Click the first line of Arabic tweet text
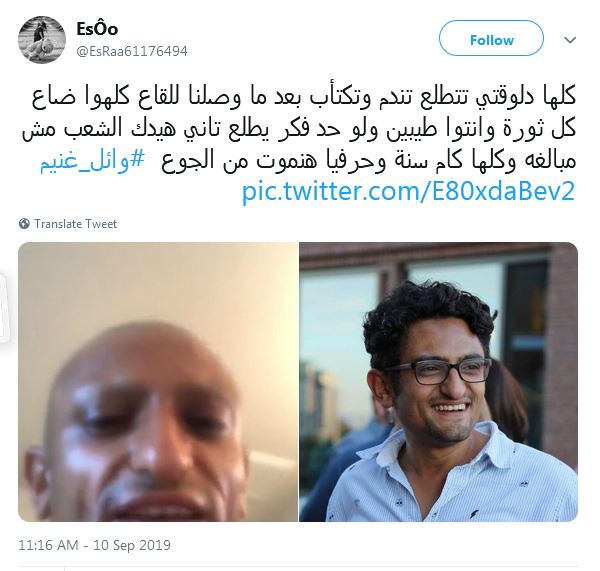 click(x=303, y=98)
